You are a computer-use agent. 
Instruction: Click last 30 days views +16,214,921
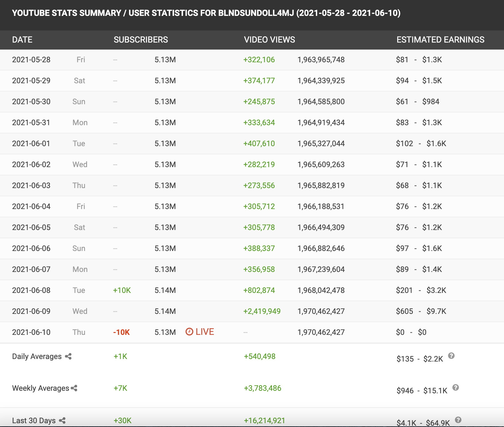pyautogui.click(x=264, y=421)
